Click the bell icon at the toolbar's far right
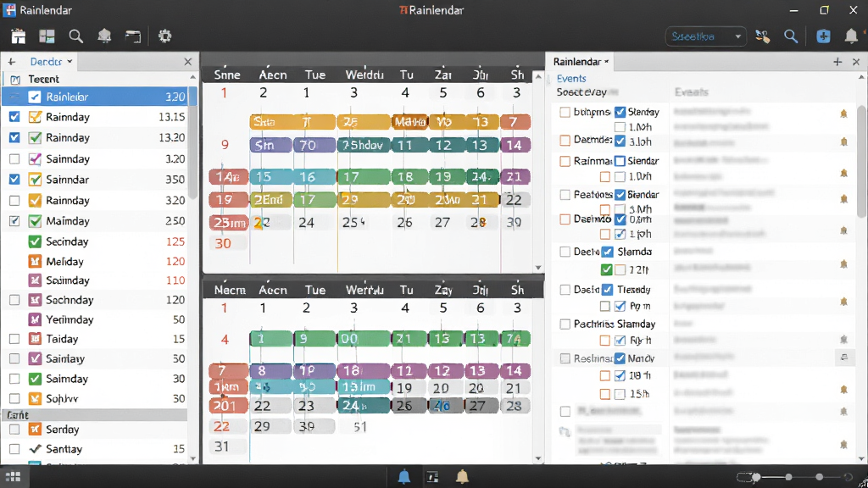The image size is (868, 488). point(851,36)
